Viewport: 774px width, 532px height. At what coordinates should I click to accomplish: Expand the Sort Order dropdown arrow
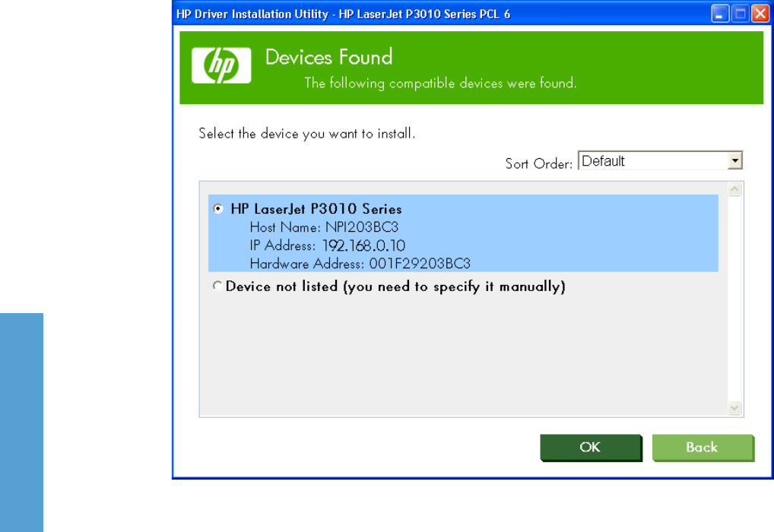coord(735,161)
